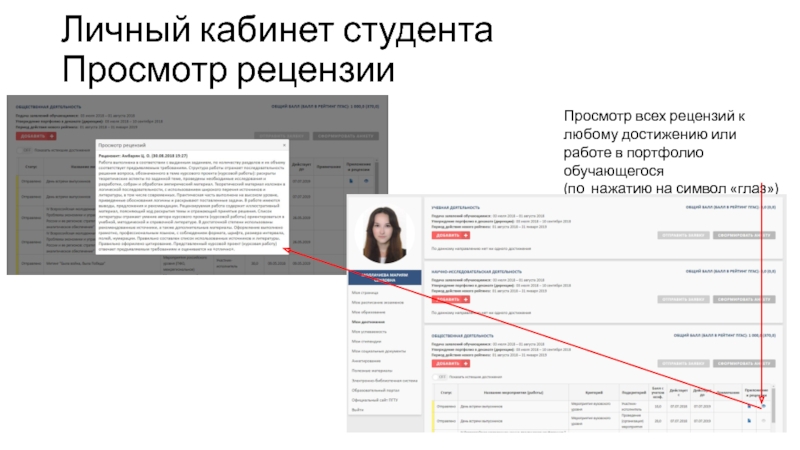Click the eye icon in first achievement row
This screenshot has height=450, width=800.
(765, 406)
